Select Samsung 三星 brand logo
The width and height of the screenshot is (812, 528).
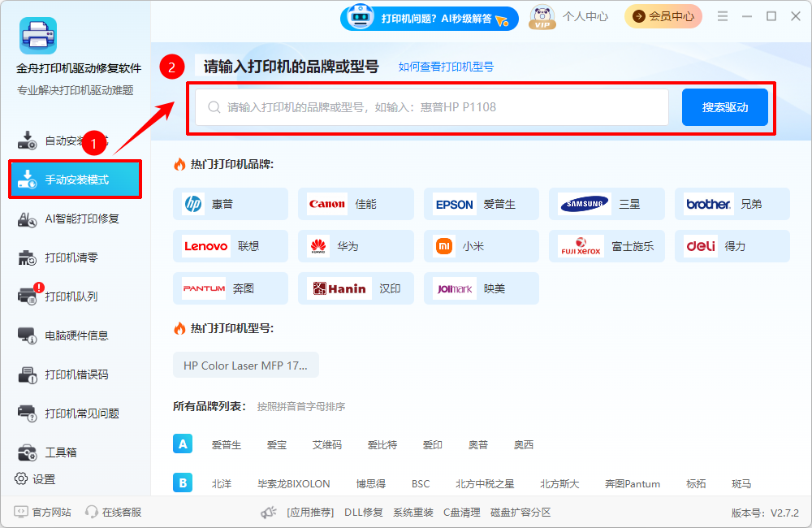point(585,204)
